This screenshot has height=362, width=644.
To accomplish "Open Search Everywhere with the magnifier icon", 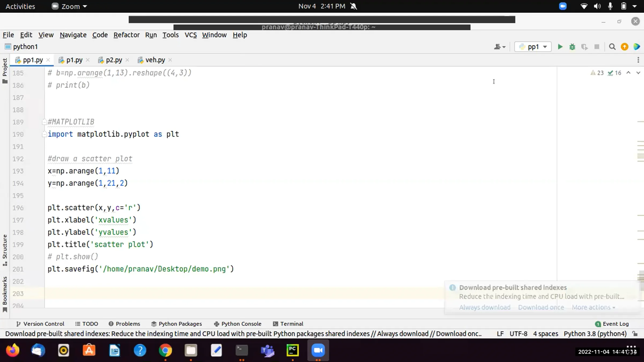I will click(612, 47).
